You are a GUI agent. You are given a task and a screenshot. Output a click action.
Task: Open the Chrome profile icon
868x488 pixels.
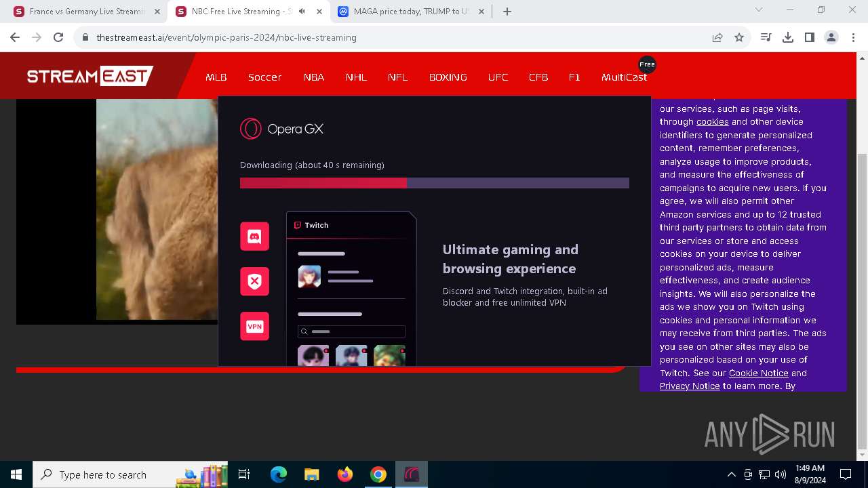[x=831, y=37]
